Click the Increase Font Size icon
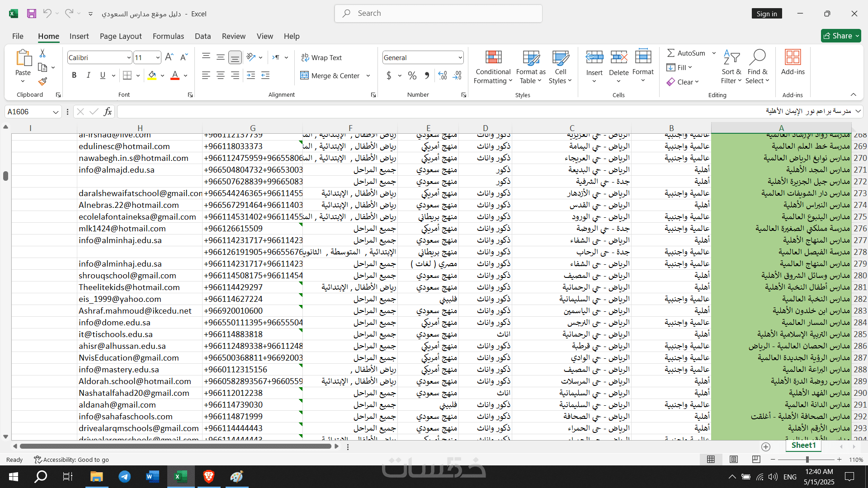 click(169, 57)
